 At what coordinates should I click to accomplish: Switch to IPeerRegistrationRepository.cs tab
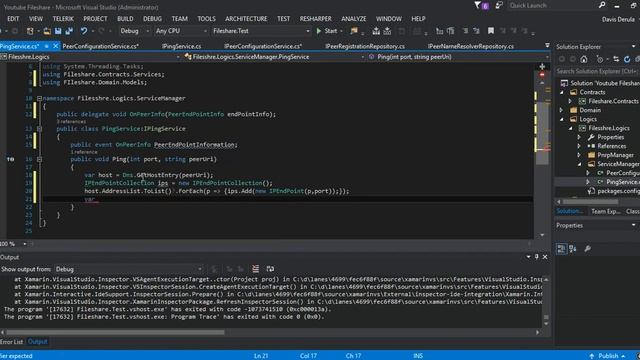pyautogui.click(x=365, y=46)
